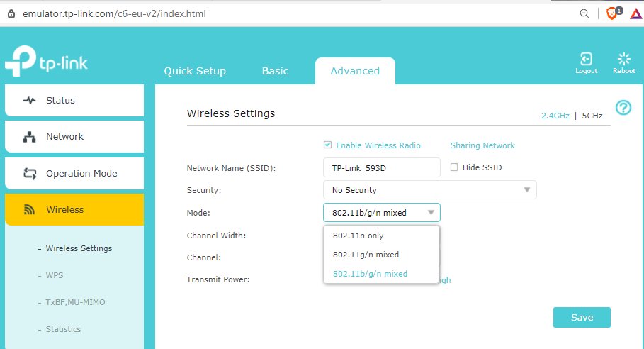This screenshot has width=644, height=349.
Task: Toggle Enable Wireless Radio checkbox
Action: point(327,145)
